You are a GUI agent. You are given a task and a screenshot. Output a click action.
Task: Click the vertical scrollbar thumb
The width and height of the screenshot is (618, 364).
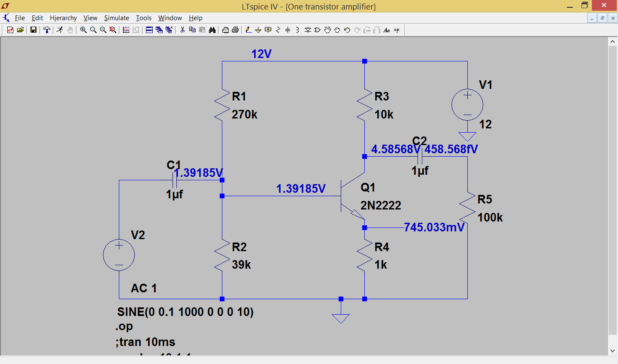(x=612, y=190)
